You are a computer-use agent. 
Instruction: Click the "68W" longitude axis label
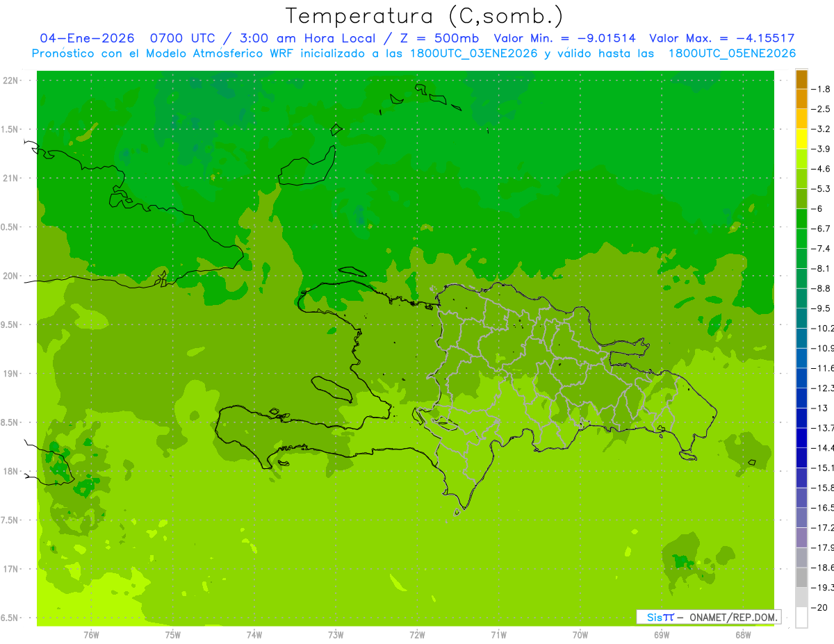(x=743, y=635)
